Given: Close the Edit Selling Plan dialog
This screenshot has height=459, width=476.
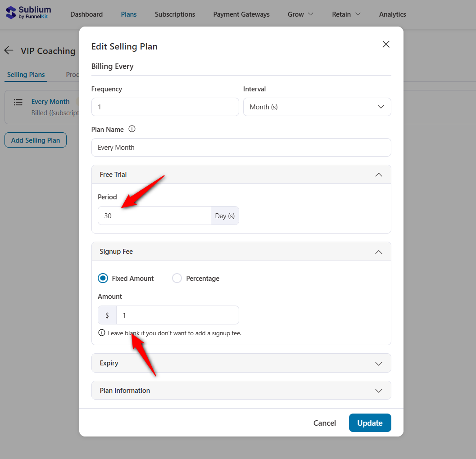Looking at the screenshot, I should [386, 44].
